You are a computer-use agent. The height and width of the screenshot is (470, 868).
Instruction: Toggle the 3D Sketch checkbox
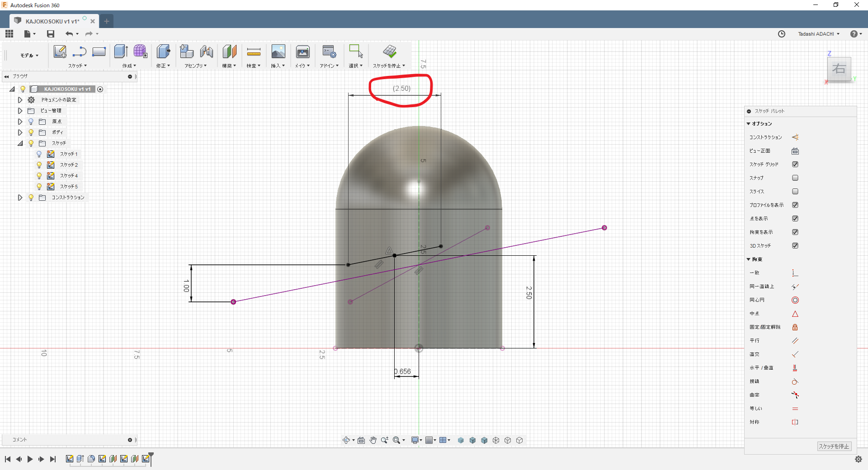(795, 246)
